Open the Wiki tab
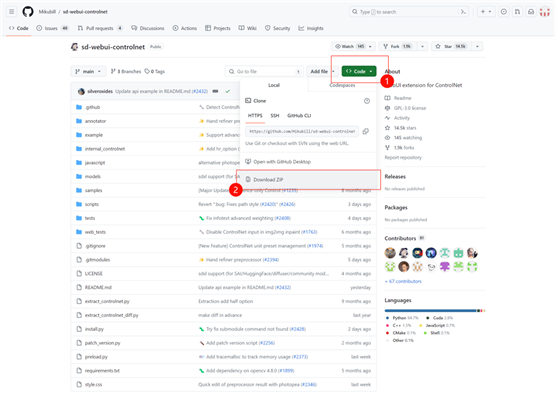Viewport: 556px width, 396px height. pyautogui.click(x=248, y=28)
